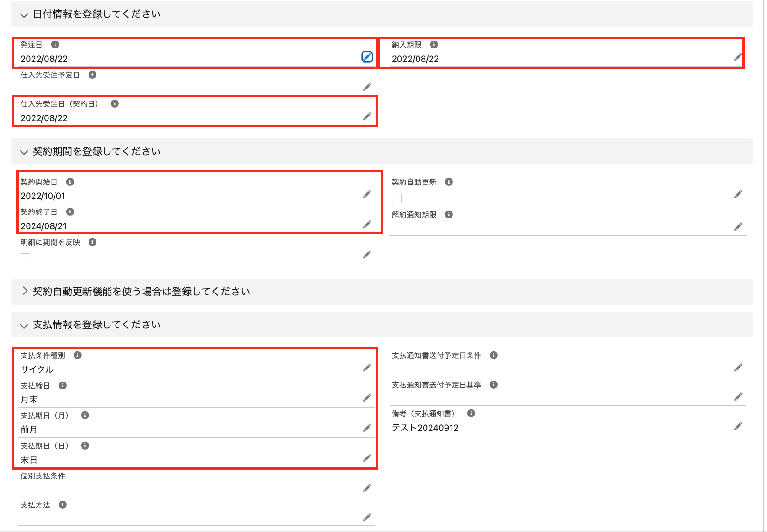Screen dimensions: 767x532
Task: Open the info tooltip for 仕入先受注予定日
Action: pyautogui.click(x=92, y=75)
